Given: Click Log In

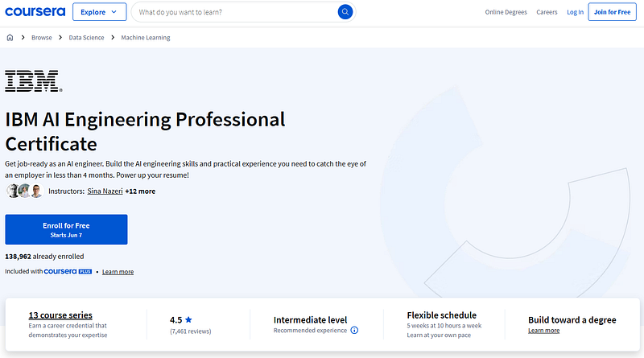Looking at the screenshot, I should click(x=575, y=12).
